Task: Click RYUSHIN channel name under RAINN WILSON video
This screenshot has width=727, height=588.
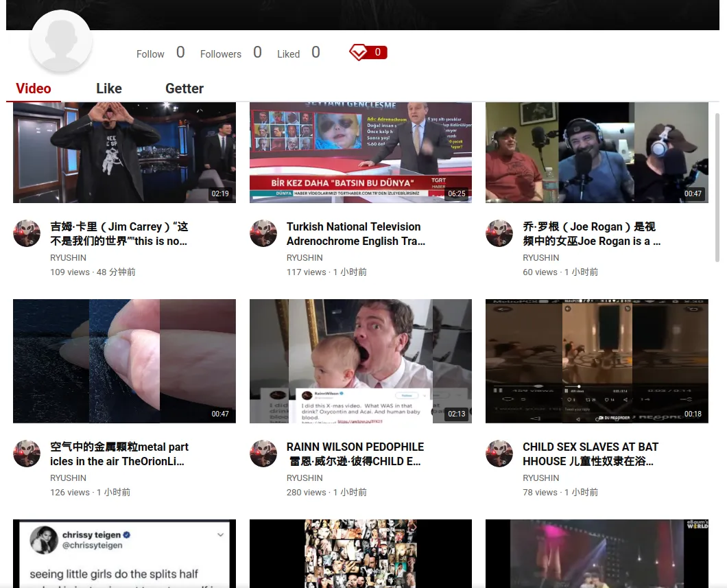Action: click(305, 478)
